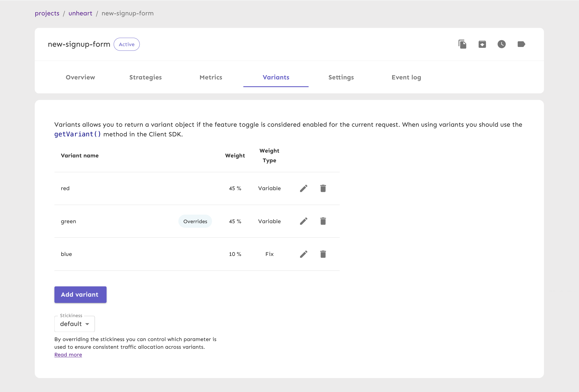Edit the blue variant

tap(304, 254)
